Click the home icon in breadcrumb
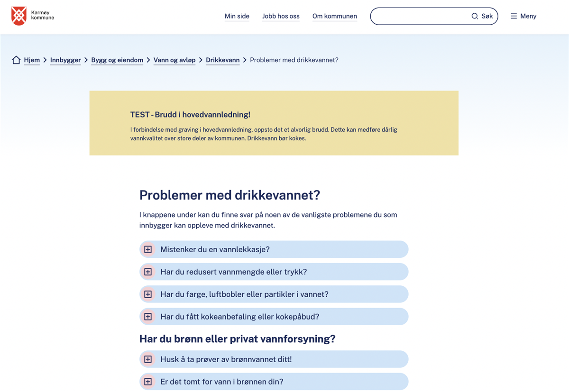Viewport: 569px width, 392px height. click(x=16, y=60)
